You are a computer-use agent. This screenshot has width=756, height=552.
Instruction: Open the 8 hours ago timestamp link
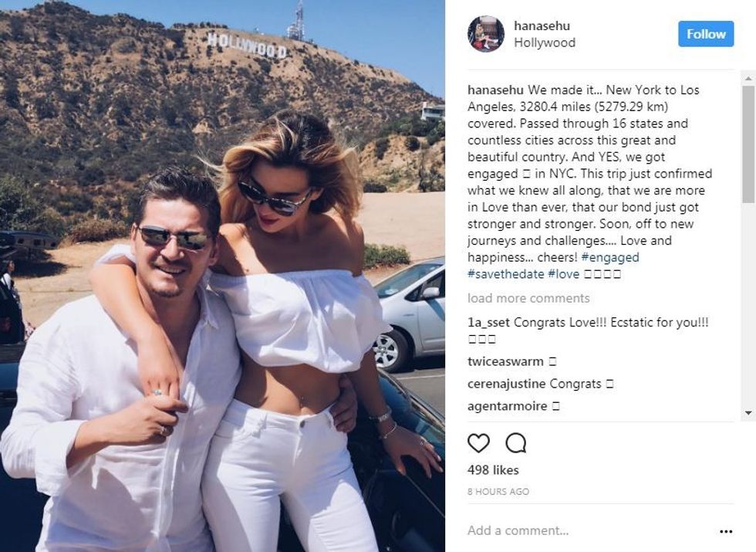pos(498,492)
